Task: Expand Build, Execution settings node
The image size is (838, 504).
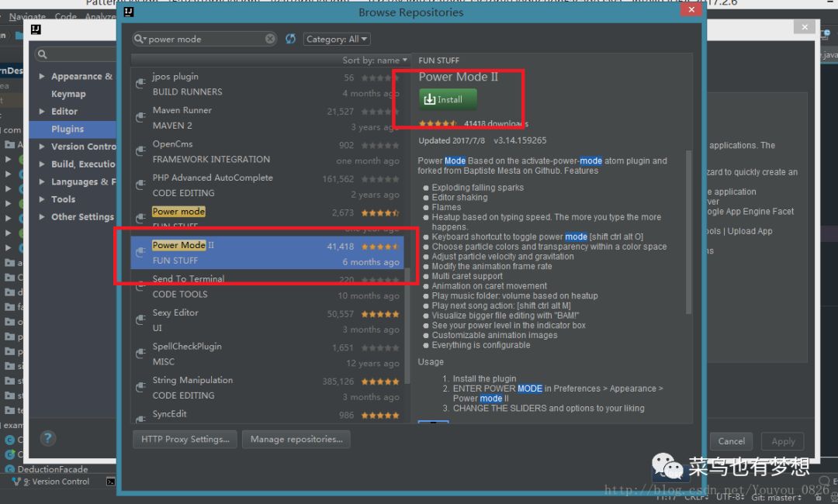Action: [x=42, y=164]
